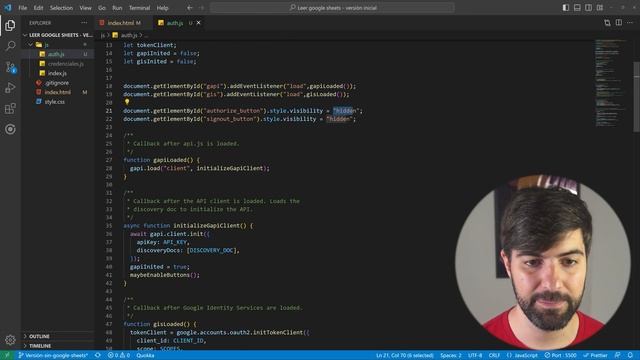This screenshot has width=640, height=360.
Task: Open the Terminal menu
Action: [x=140, y=8]
